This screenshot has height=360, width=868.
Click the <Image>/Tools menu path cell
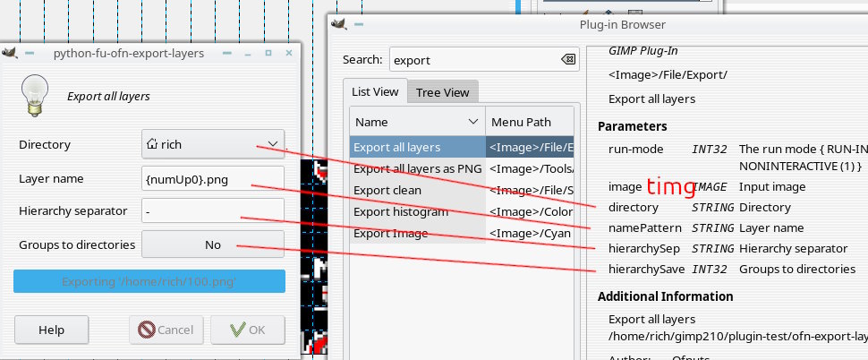[x=530, y=168]
